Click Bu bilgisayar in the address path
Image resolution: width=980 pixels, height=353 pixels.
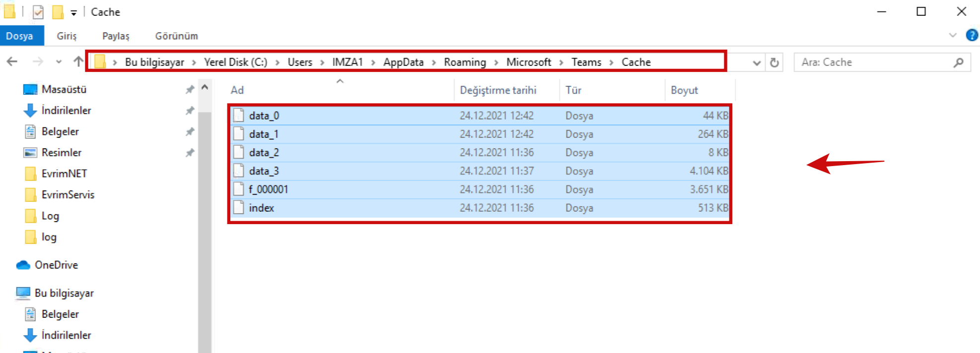click(x=154, y=62)
